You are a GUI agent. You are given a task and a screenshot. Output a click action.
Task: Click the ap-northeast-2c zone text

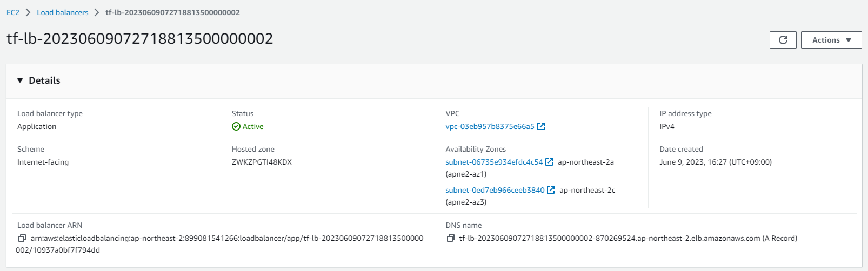[x=587, y=190]
